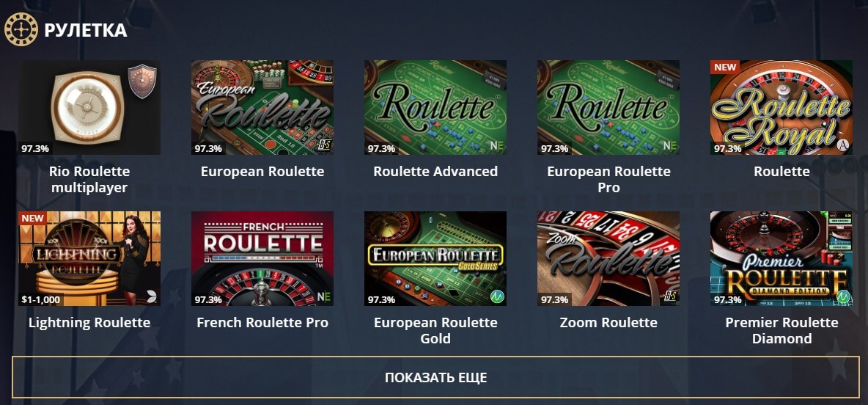Click the РУЛЕТКА section heading

pyautogui.click(x=86, y=30)
